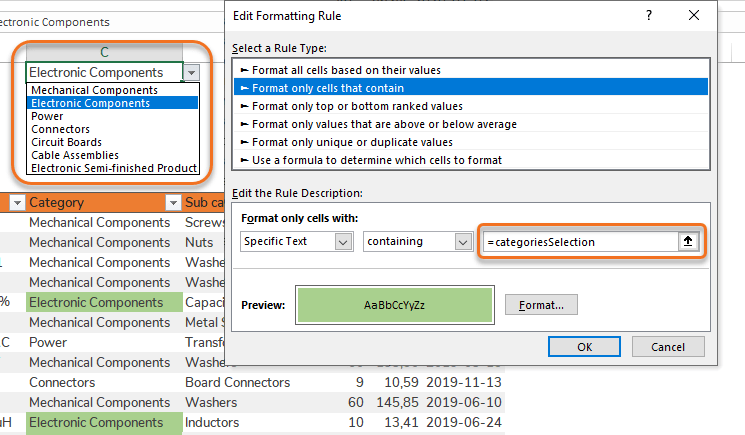The height and width of the screenshot is (435, 745).
Task: Pick Power from the category list
Action: point(47,116)
